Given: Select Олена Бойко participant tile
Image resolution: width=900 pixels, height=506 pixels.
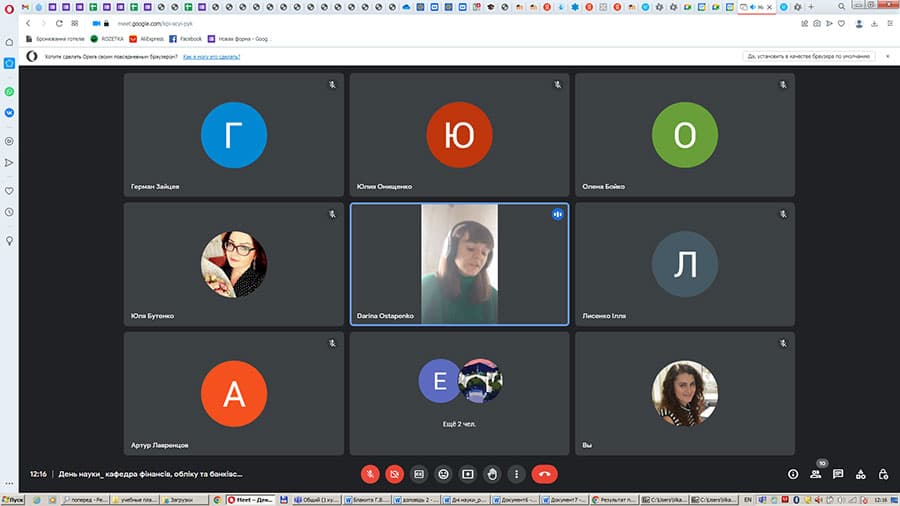Looking at the screenshot, I should (x=685, y=135).
